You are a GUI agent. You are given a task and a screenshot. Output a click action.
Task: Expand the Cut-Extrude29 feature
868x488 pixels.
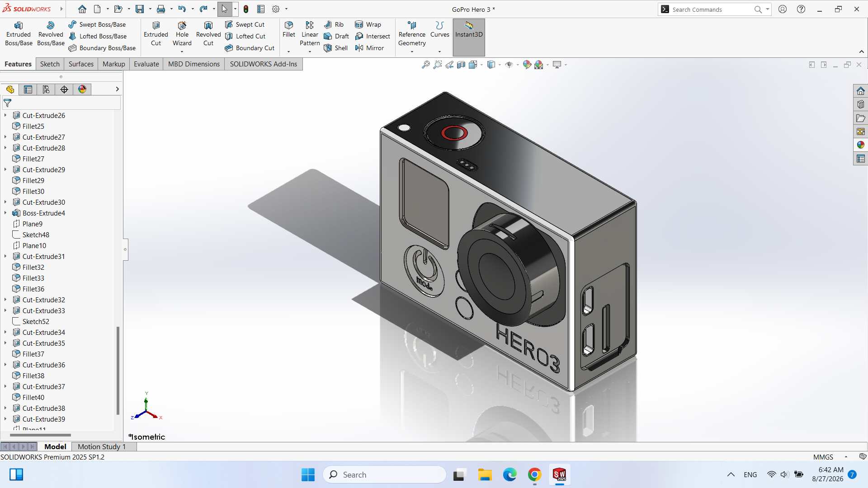coord(5,169)
